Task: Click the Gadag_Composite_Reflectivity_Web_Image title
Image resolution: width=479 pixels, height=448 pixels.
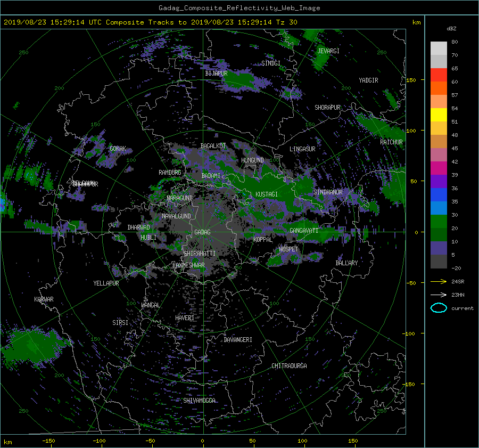Action: [239, 8]
